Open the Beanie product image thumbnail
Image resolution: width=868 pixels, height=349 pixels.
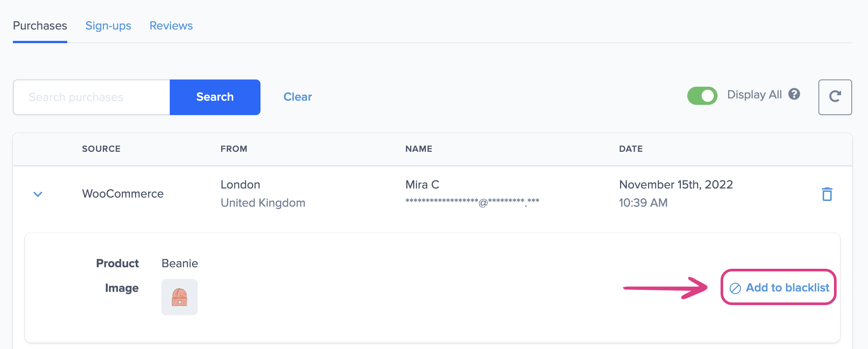tap(180, 297)
